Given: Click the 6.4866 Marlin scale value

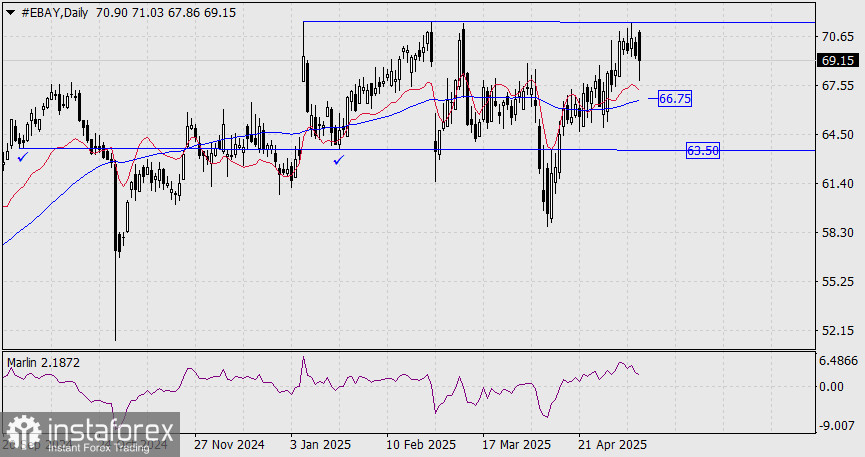Looking at the screenshot, I should [x=838, y=361].
